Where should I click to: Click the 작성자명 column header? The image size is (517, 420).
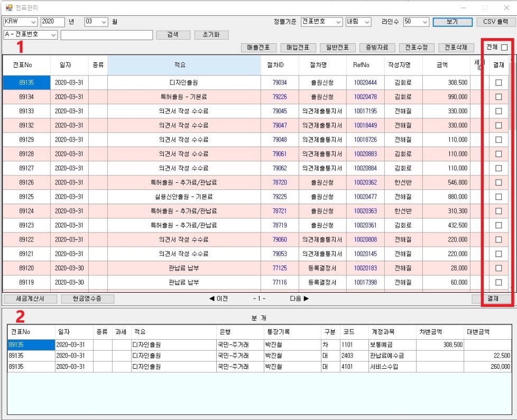pos(403,65)
